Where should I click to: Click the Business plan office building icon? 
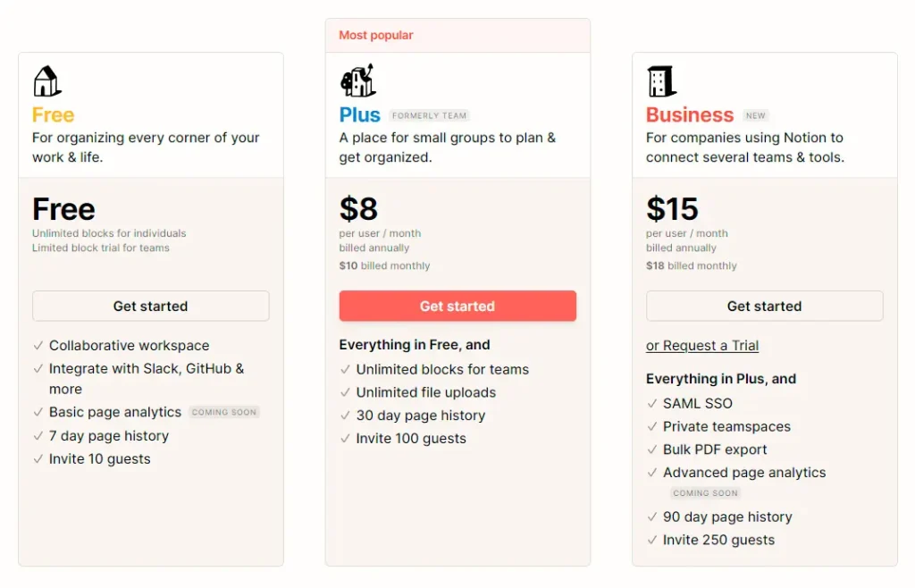(661, 81)
